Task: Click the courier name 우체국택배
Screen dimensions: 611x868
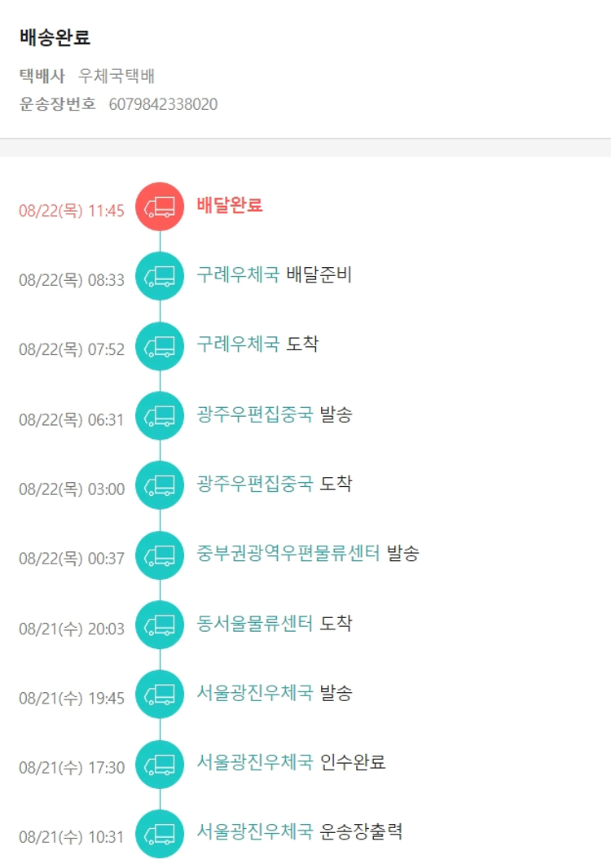Action: pos(116,77)
